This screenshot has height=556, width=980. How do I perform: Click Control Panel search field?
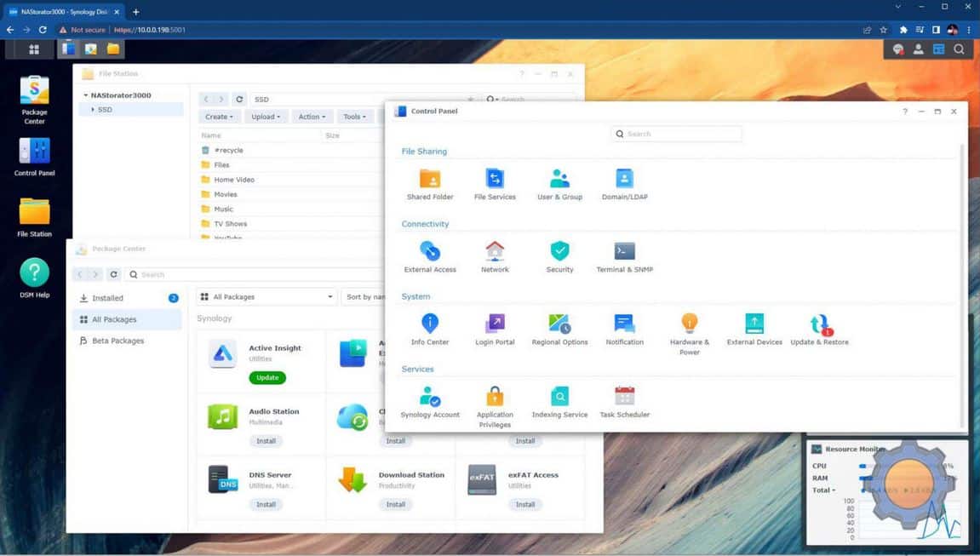(x=676, y=134)
